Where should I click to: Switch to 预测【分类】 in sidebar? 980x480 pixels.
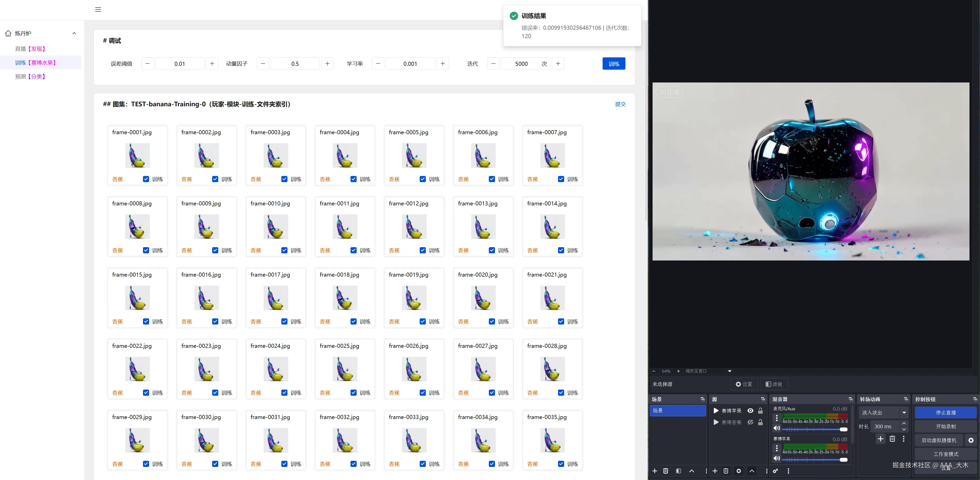click(x=30, y=76)
